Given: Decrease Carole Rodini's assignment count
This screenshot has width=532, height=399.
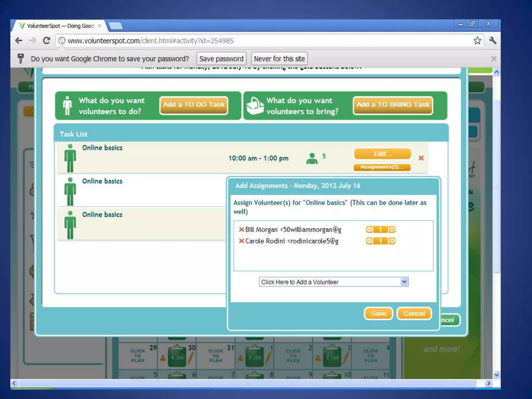Looking at the screenshot, I should click(x=369, y=241).
